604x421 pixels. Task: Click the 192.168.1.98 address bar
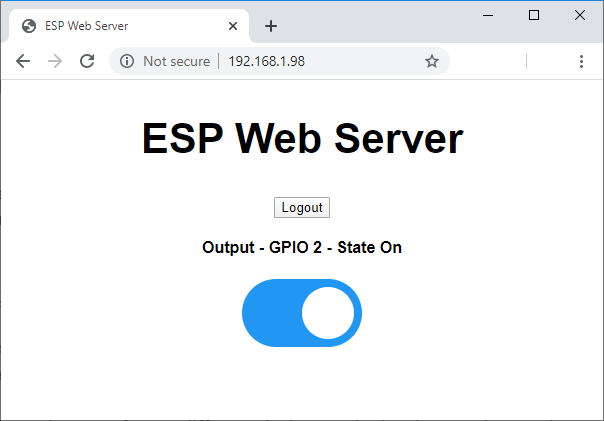300,61
